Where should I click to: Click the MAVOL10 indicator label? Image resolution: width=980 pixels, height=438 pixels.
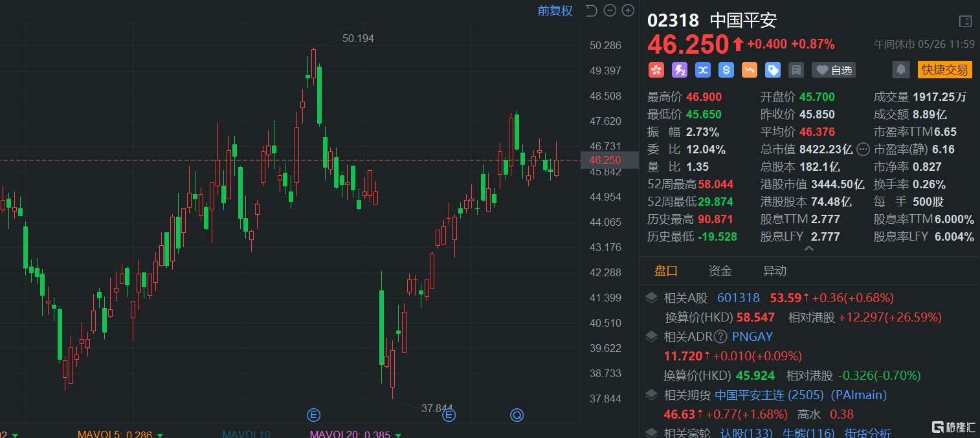click(x=247, y=435)
